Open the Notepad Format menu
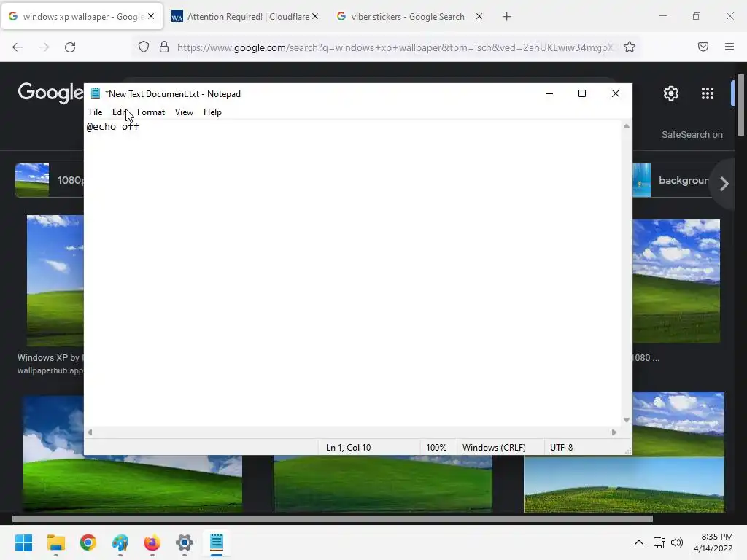The image size is (747, 560). pos(150,112)
